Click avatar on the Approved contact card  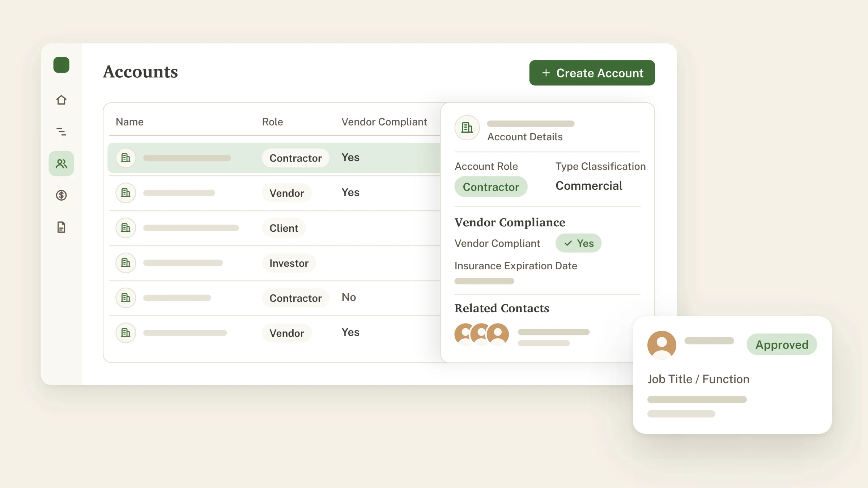point(662,345)
